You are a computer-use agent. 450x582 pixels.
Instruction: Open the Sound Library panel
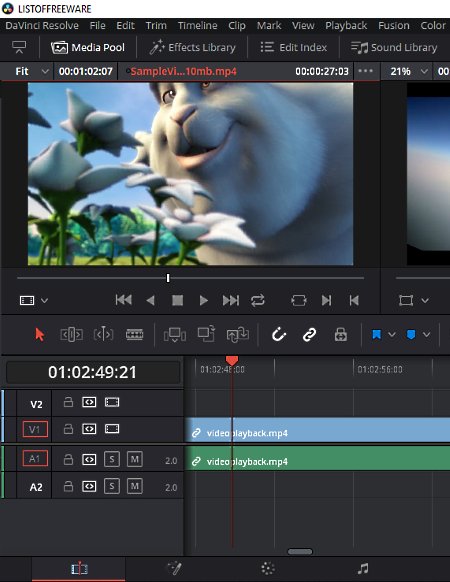point(394,48)
